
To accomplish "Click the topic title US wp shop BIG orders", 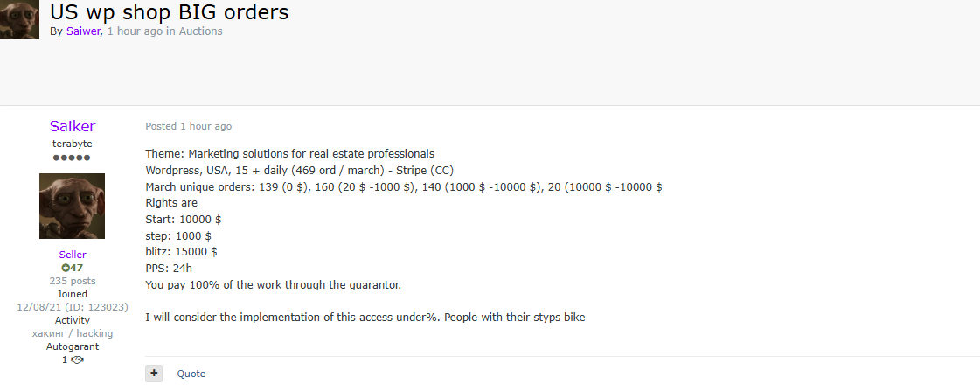I will (x=170, y=11).
